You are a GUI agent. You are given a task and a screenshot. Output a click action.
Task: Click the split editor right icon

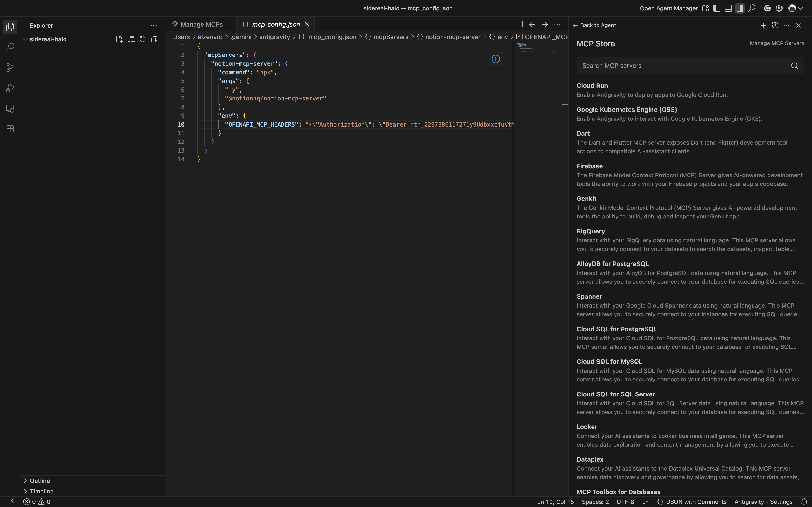coord(519,24)
